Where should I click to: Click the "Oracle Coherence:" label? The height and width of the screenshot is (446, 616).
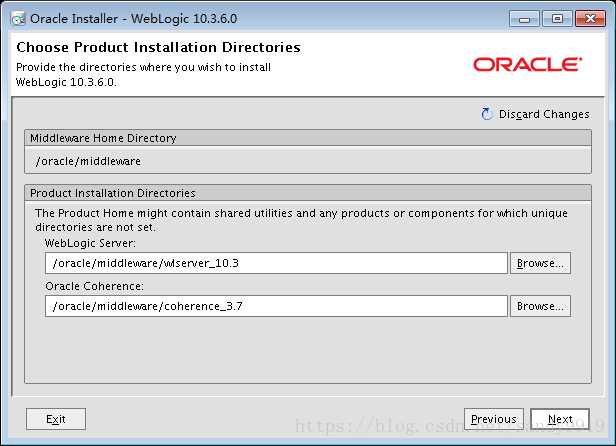coord(94,286)
